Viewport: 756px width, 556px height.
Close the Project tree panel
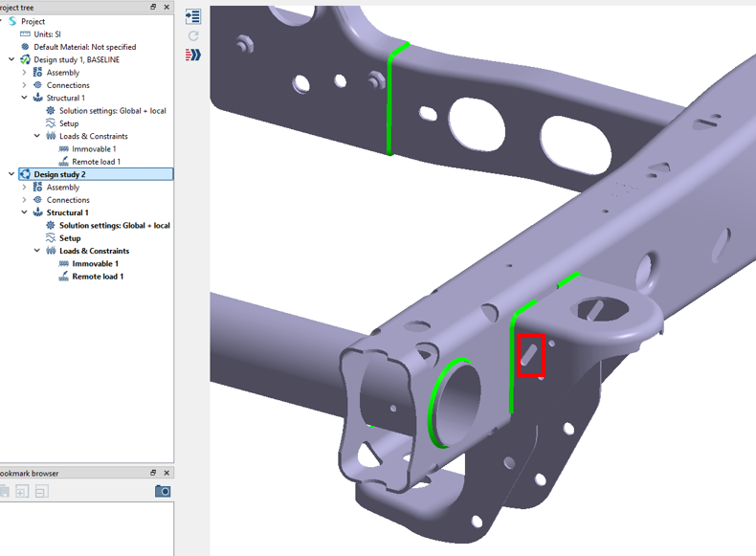pos(167,7)
